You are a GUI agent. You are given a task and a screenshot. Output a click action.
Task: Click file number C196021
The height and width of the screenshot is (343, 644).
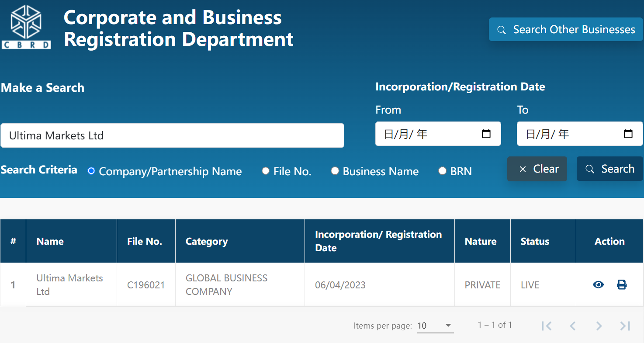pos(146,285)
